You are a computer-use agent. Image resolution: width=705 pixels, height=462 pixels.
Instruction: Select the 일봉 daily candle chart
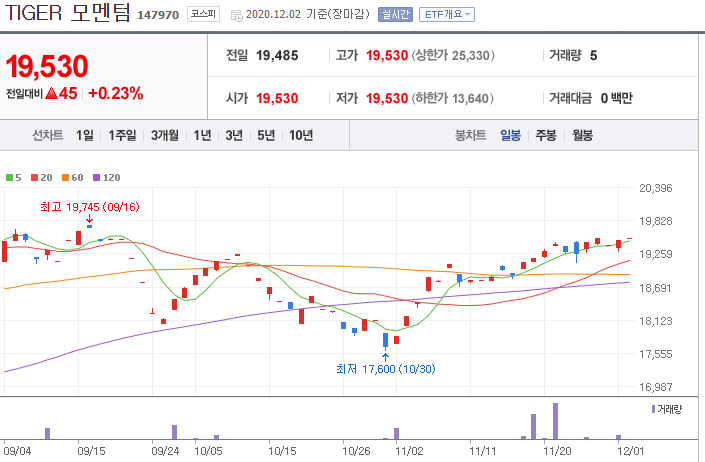point(510,135)
